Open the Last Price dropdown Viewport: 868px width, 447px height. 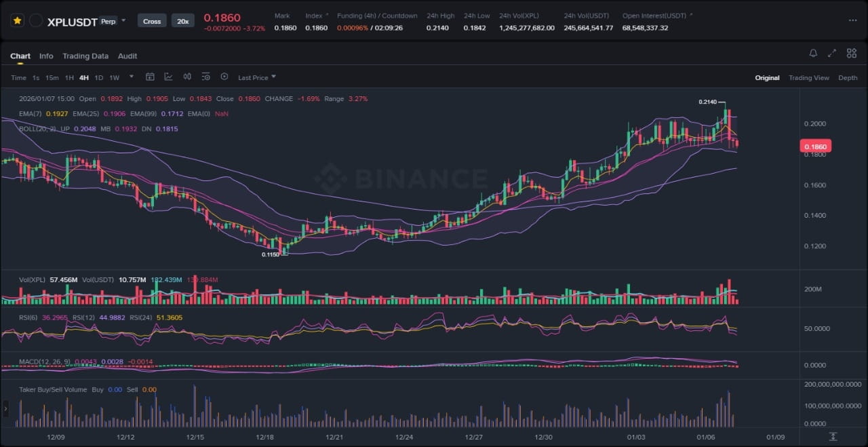click(257, 77)
